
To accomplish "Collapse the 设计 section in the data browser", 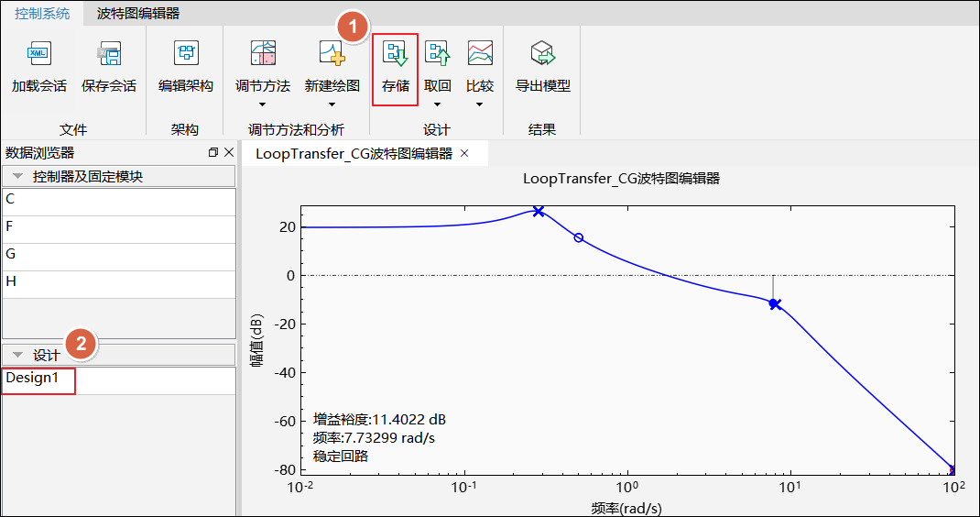I will [x=18, y=355].
